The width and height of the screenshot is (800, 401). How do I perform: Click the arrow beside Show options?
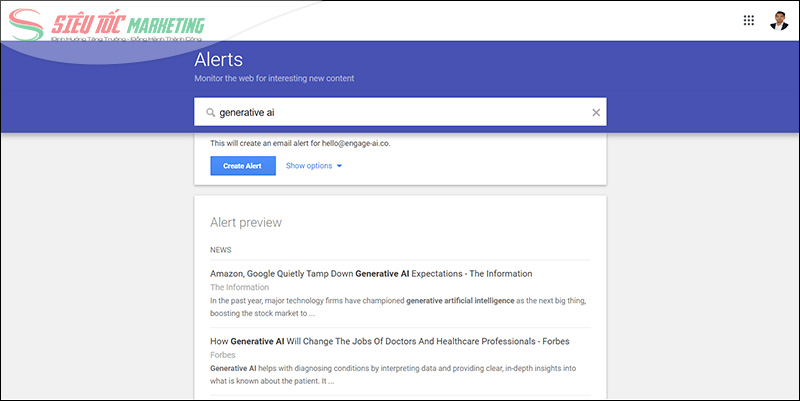pos(340,166)
